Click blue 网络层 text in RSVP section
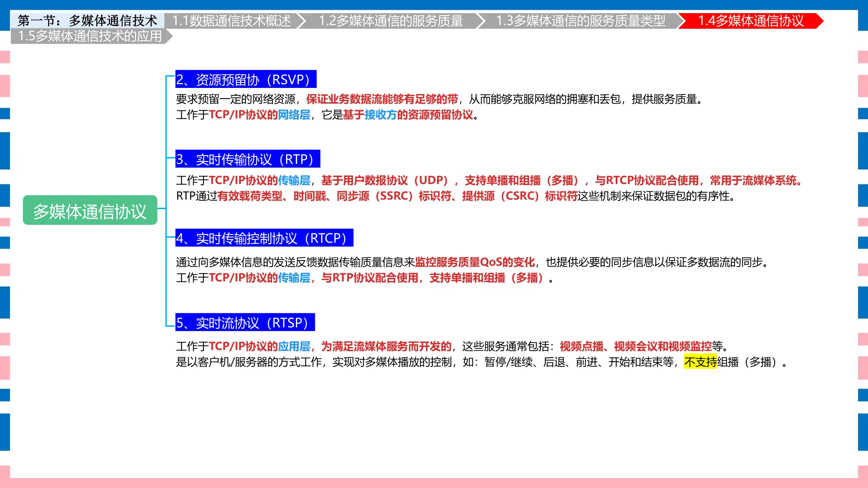868x488 pixels. (294, 115)
